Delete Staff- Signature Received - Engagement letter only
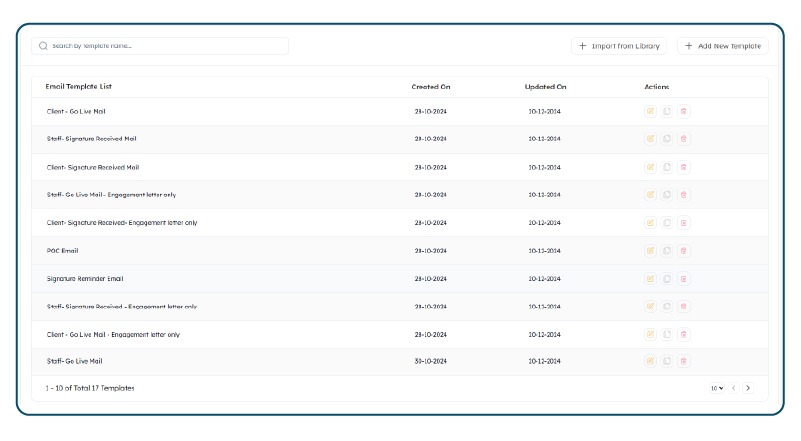Viewport: 801px width, 441px height. pyautogui.click(x=684, y=307)
